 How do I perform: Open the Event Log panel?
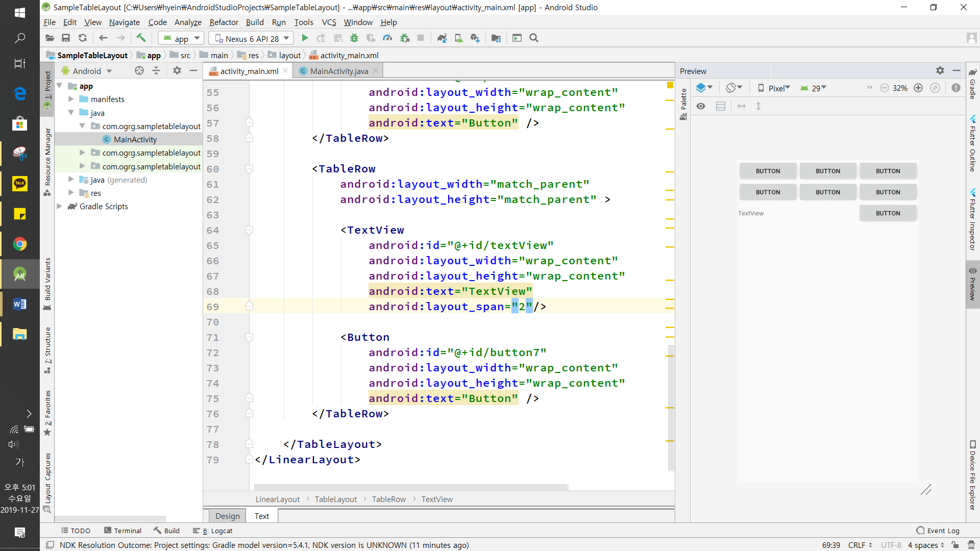[938, 531]
